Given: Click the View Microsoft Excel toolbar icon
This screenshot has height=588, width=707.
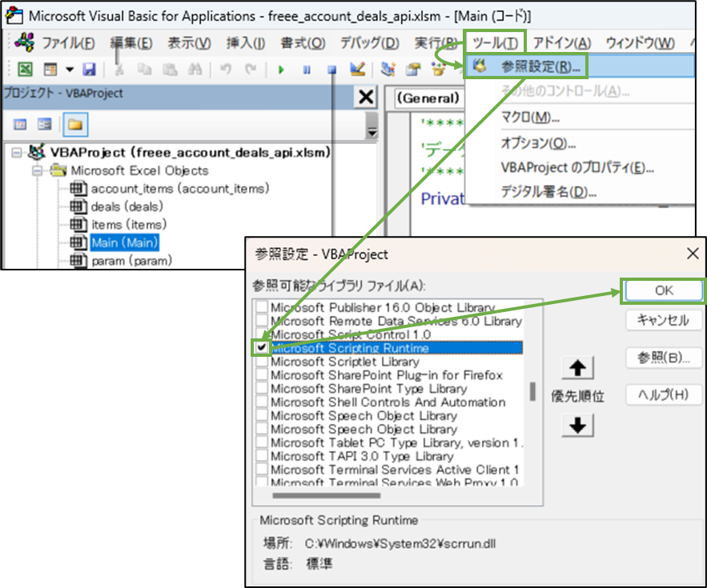Looking at the screenshot, I should [26, 70].
